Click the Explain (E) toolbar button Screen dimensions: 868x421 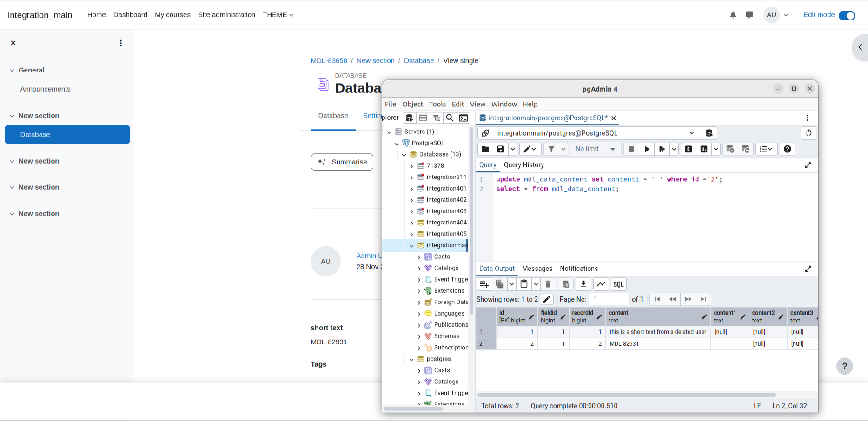(689, 149)
